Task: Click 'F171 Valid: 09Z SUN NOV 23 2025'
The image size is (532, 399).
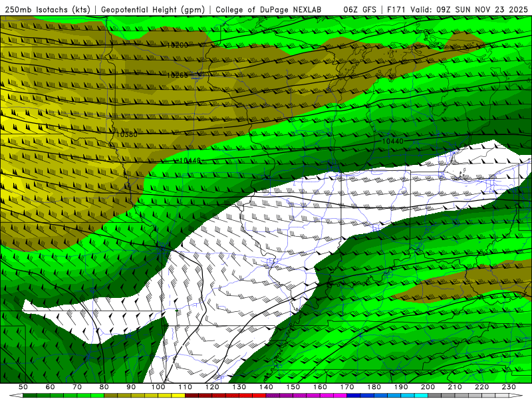Action: tap(458, 9)
